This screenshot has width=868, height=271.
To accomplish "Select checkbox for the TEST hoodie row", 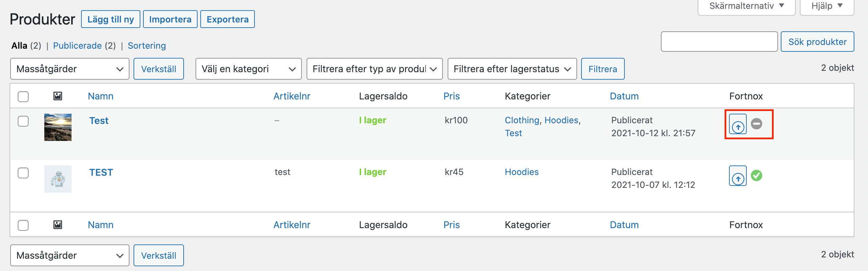I will [23, 173].
